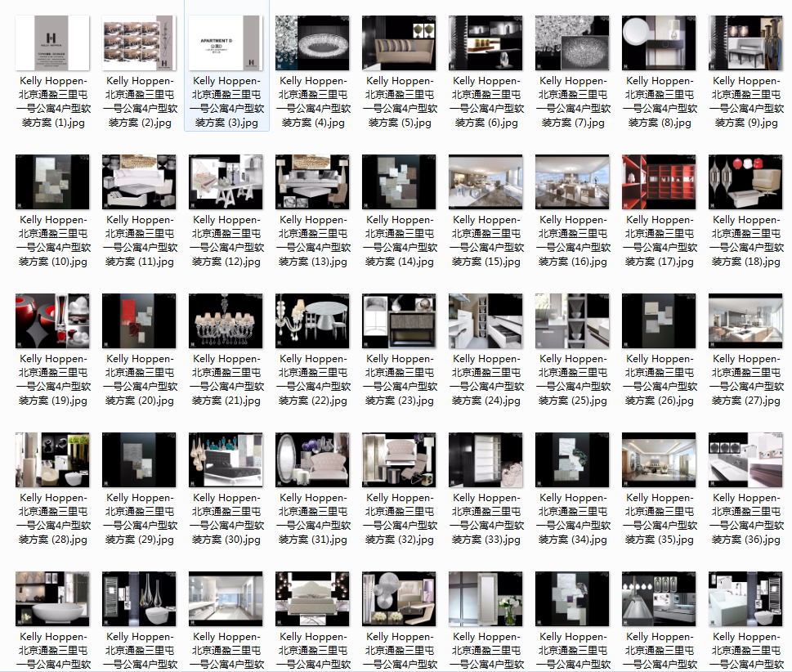Select the file name label of (18).jpg
The height and width of the screenshot is (672, 792).
pyautogui.click(x=746, y=240)
